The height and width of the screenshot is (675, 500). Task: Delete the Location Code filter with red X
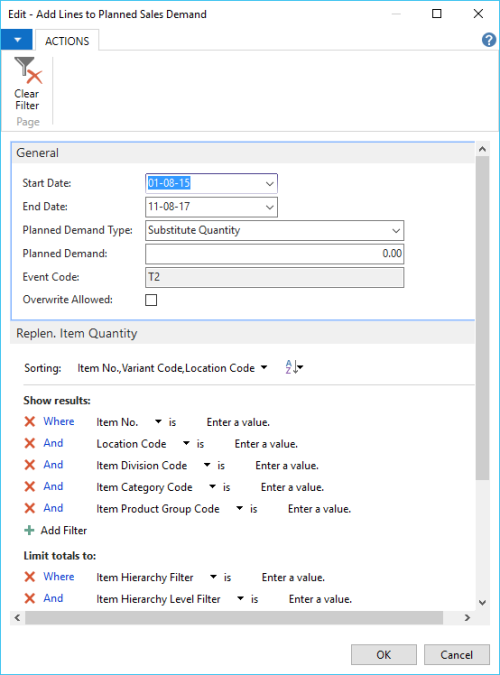pos(30,443)
